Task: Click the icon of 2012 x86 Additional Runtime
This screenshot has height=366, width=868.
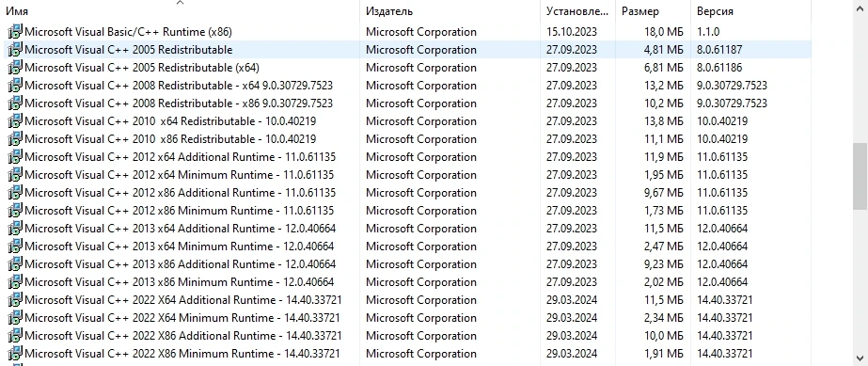Action: point(15,193)
